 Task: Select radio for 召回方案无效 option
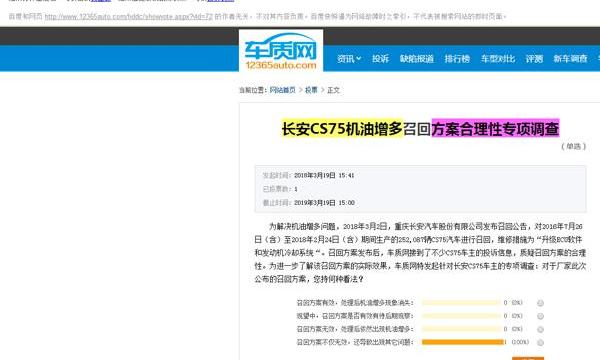click(540, 329)
